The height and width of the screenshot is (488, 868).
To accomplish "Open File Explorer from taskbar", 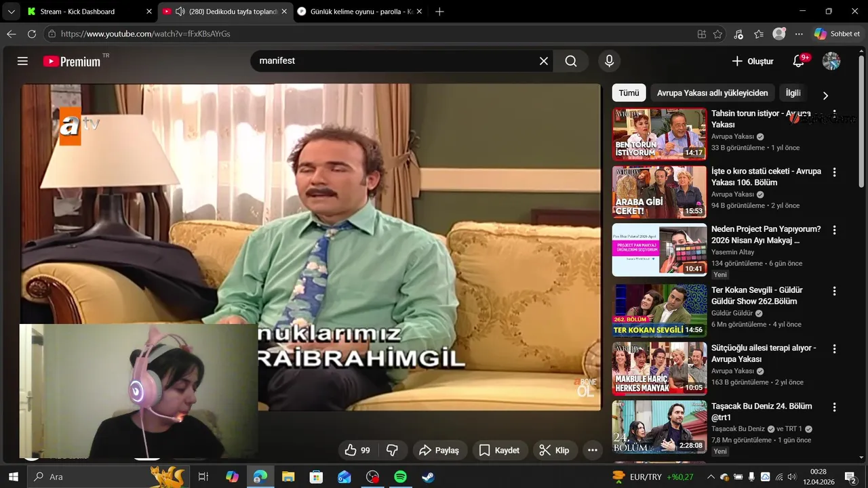I will 288,476.
